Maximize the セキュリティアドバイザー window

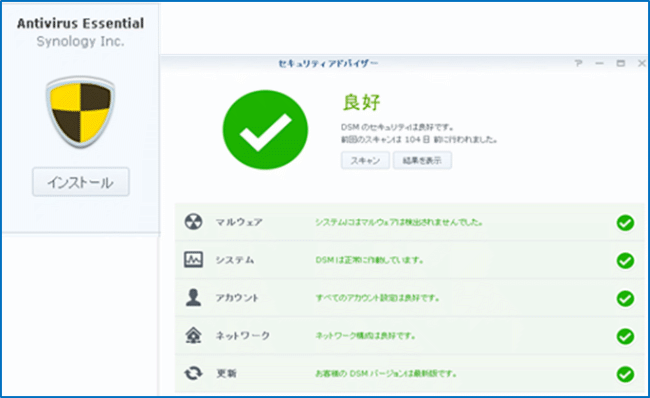tap(621, 63)
